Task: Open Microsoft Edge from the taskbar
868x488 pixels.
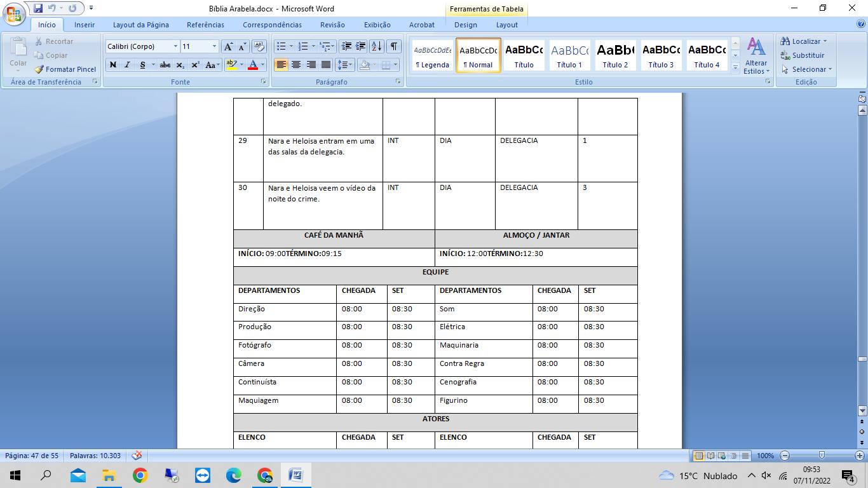Action: pos(233,475)
